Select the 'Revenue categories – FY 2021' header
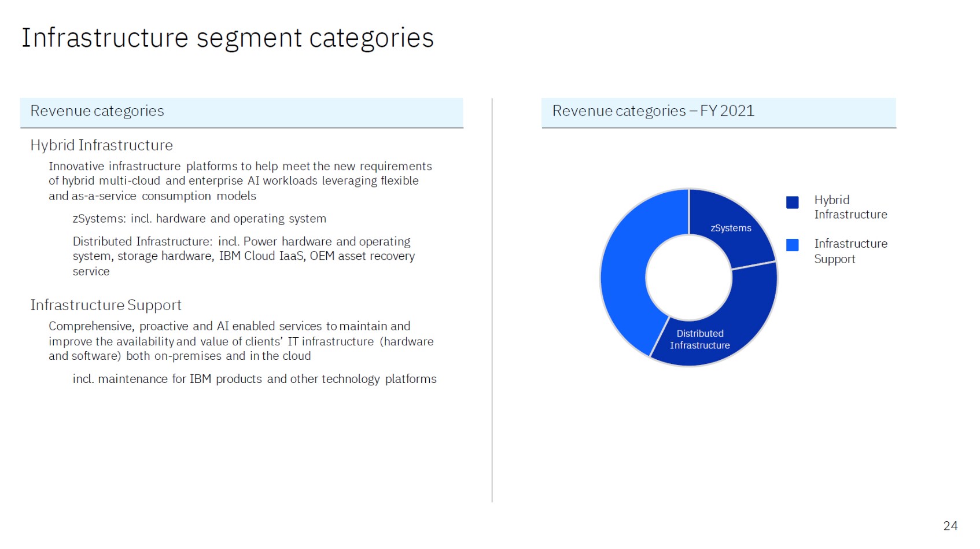The width and height of the screenshot is (980, 549). 719,112
